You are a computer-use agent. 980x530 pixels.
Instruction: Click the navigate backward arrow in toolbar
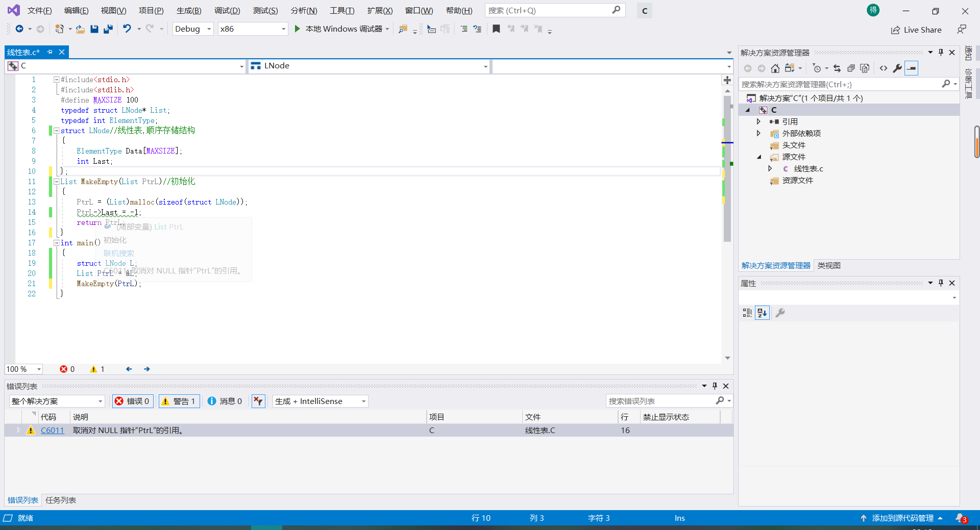(x=19, y=29)
